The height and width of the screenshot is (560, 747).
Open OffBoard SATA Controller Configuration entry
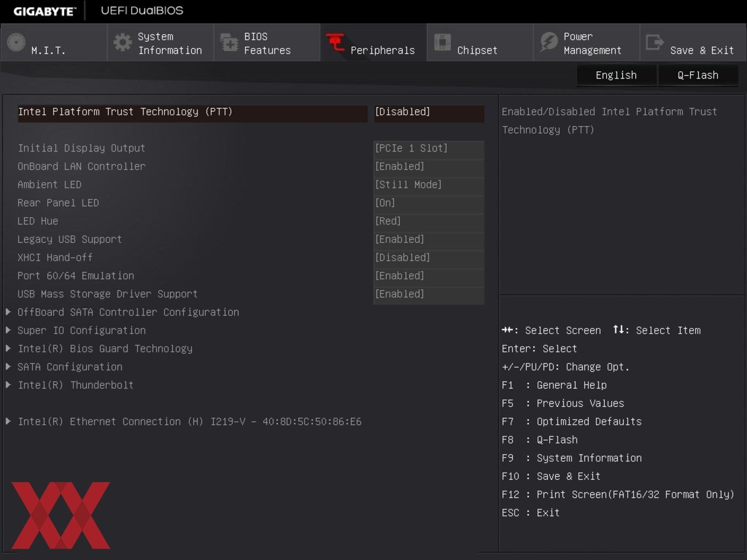point(129,312)
